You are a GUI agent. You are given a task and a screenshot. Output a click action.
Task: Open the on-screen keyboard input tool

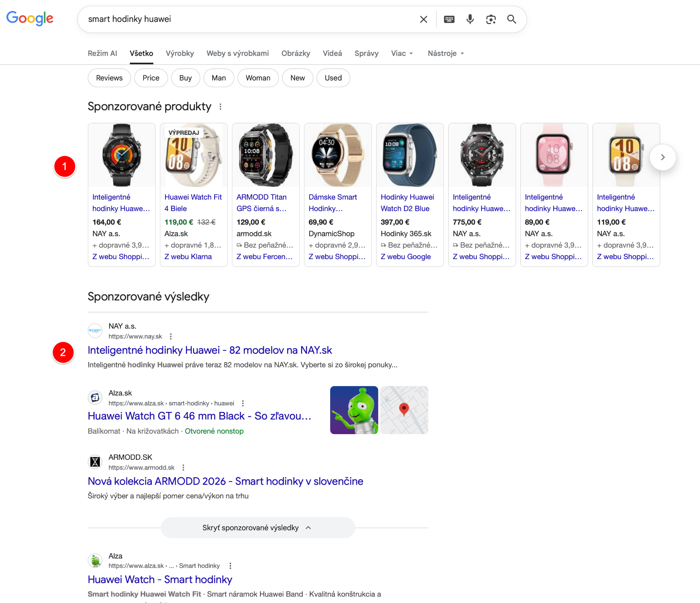pos(449,19)
